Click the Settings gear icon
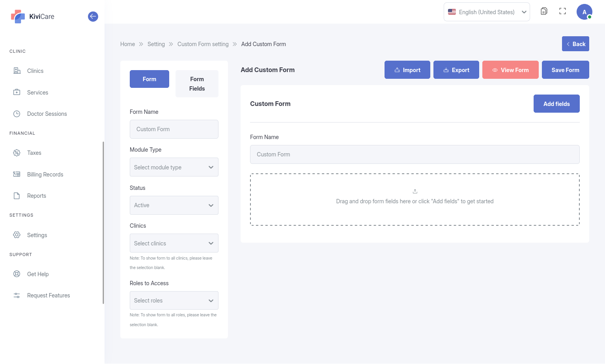 [x=17, y=235]
